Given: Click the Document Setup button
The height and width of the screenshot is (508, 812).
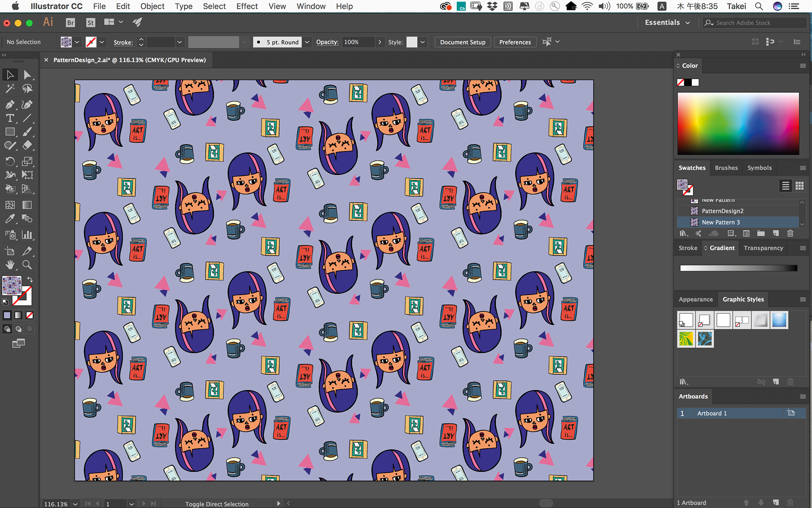Looking at the screenshot, I should tap(463, 42).
